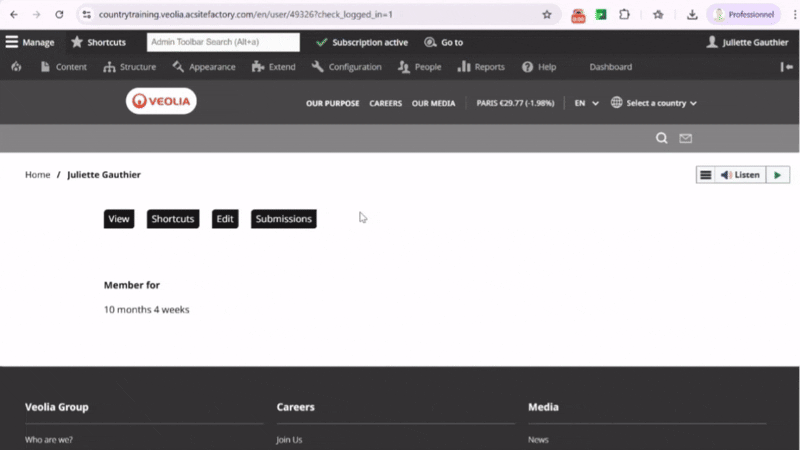Reload the page with the refresh icon
The height and width of the screenshot is (450, 800).
coord(59,14)
